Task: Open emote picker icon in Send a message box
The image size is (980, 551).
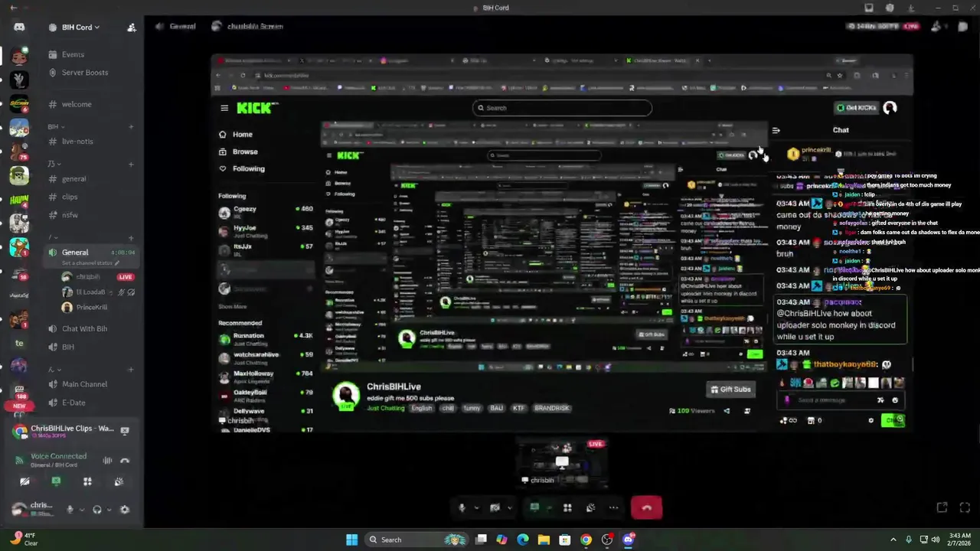Action: (895, 399)
